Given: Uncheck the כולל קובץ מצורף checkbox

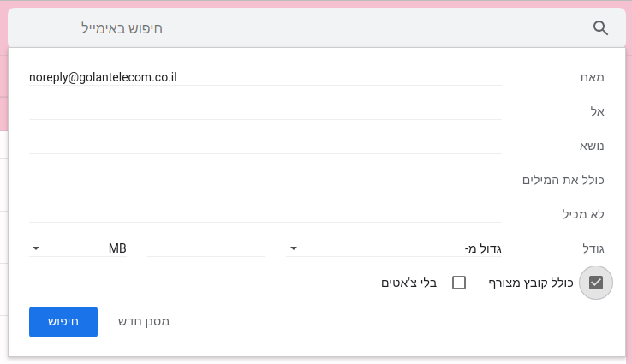Looking at the screenshot, I should (596, 283).
